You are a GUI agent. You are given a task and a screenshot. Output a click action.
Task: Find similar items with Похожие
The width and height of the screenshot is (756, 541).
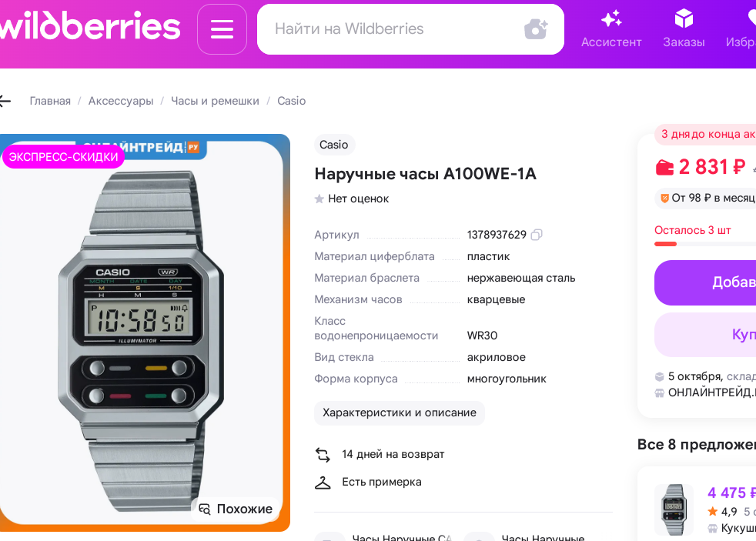[236, 509]
